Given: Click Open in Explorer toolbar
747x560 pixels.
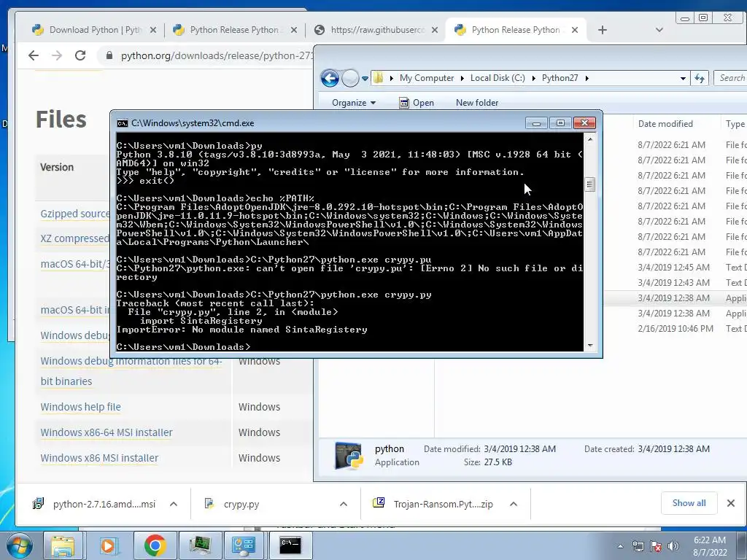Looking at the screenshot, I should 417,103.
